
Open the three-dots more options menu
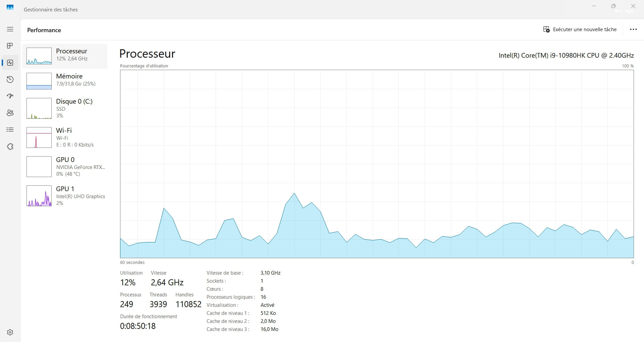[633, 30]
